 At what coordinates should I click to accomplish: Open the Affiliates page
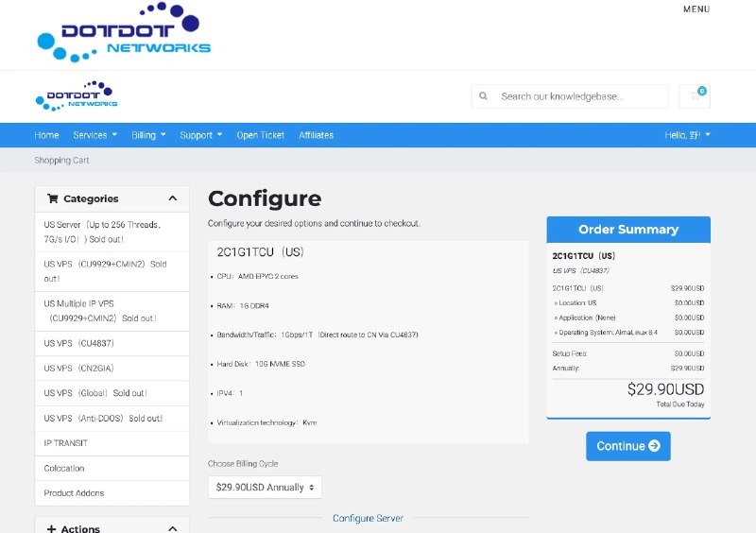pyautogui.click(x=317, y=135)
